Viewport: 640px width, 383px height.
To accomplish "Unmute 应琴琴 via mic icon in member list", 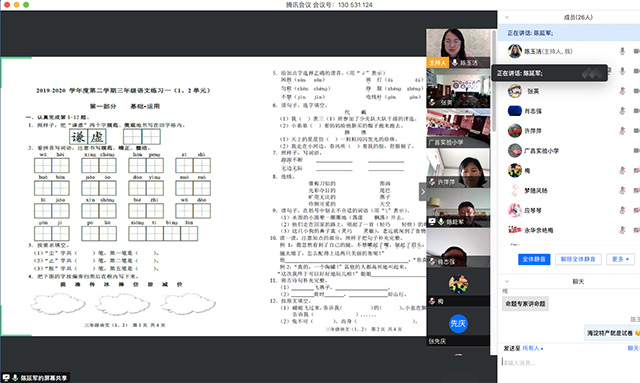I will 622,210.
